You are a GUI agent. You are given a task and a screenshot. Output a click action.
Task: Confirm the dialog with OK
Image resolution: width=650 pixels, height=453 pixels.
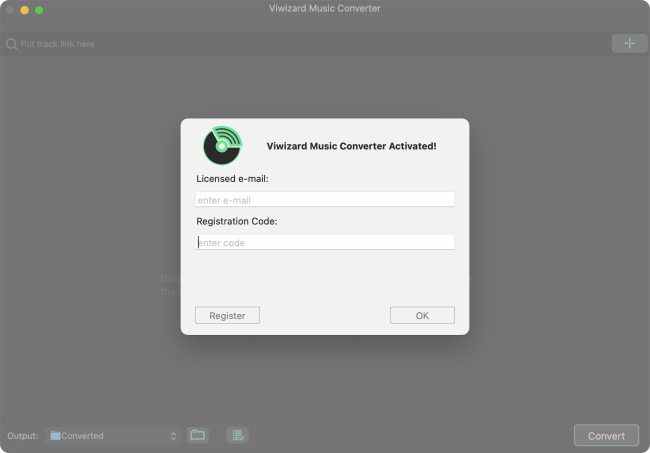[422, 315]
